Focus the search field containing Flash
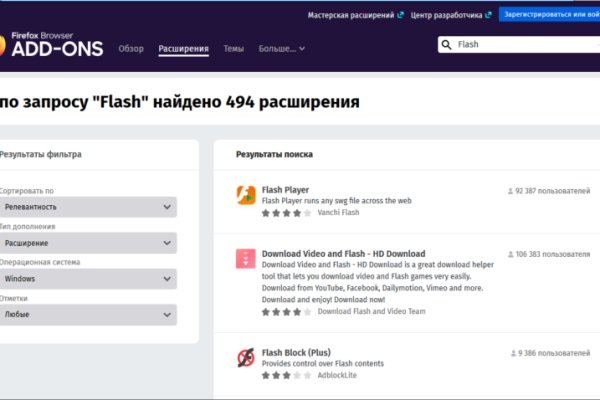600x400 pixels. pos(520,45)
